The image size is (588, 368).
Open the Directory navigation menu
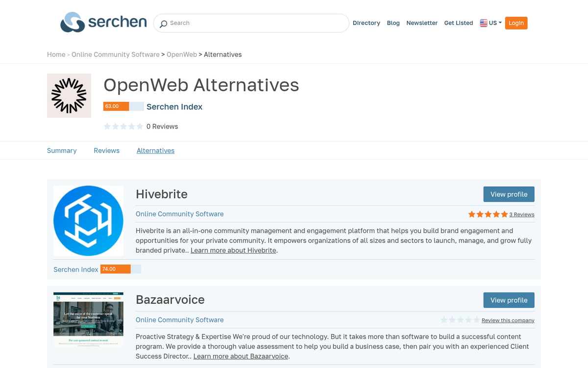[x=366, y=23]
